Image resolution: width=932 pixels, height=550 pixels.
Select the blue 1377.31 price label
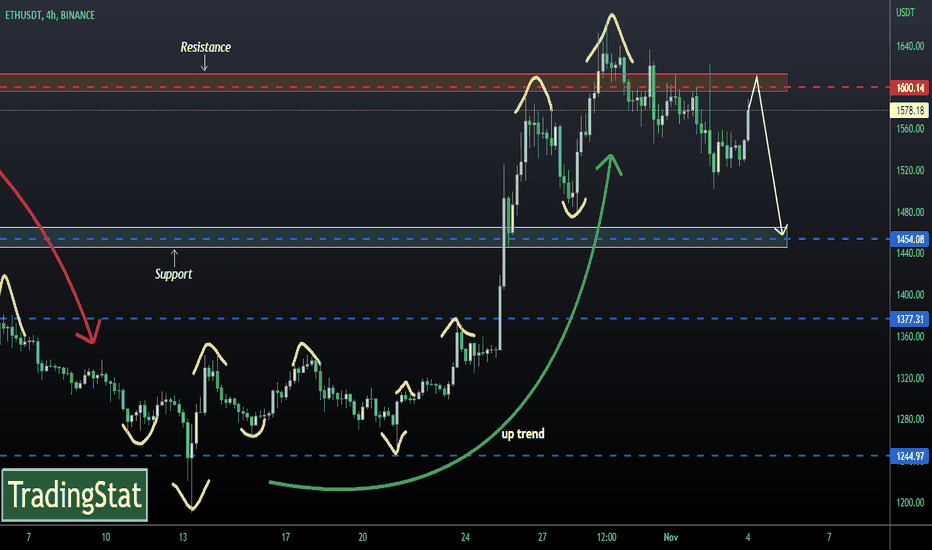[910, 319]
